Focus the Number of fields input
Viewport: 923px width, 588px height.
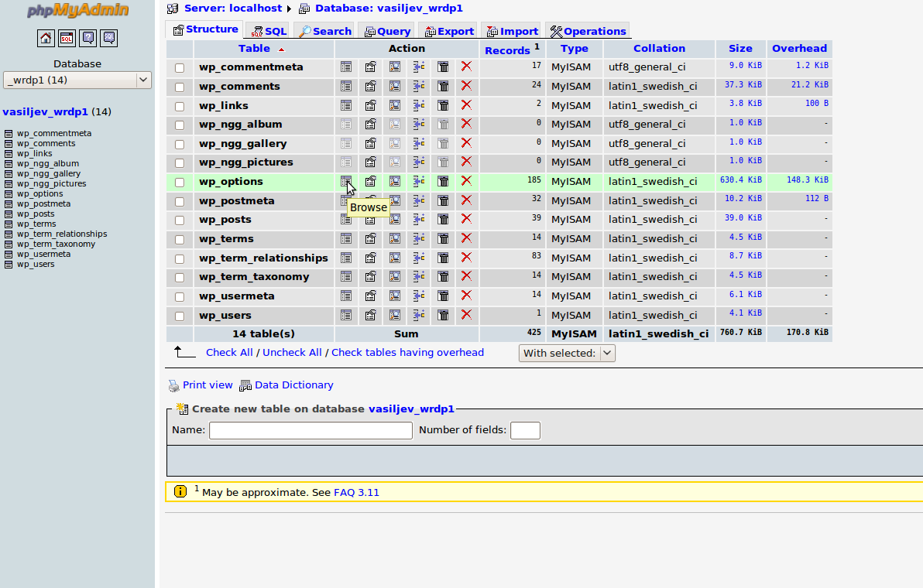pos(525,430)
